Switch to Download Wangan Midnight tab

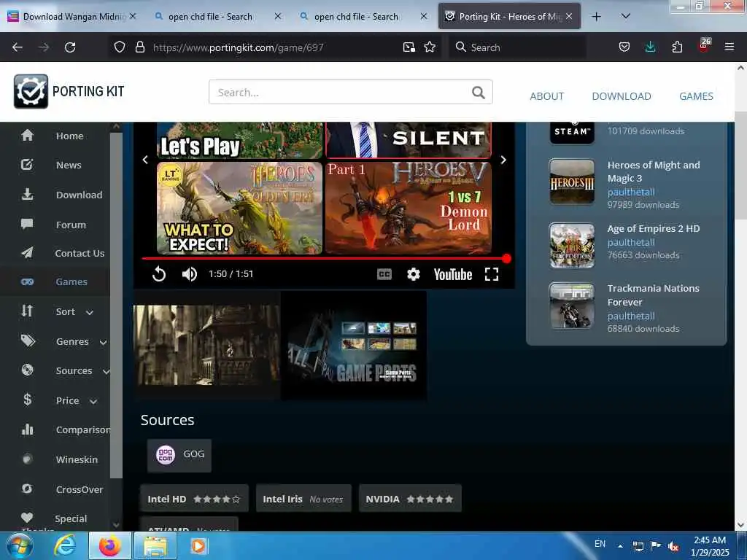point(74,17)
